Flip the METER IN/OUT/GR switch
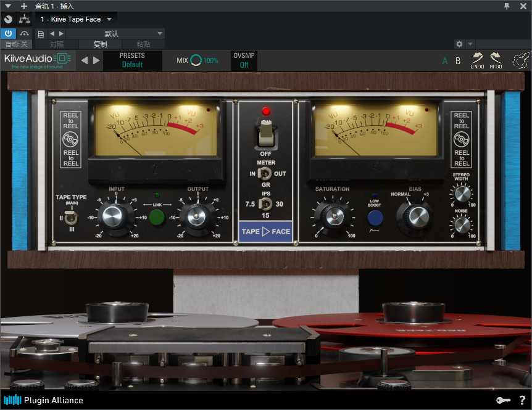Viewport: 532px width, 410px height. click(265, 174)
